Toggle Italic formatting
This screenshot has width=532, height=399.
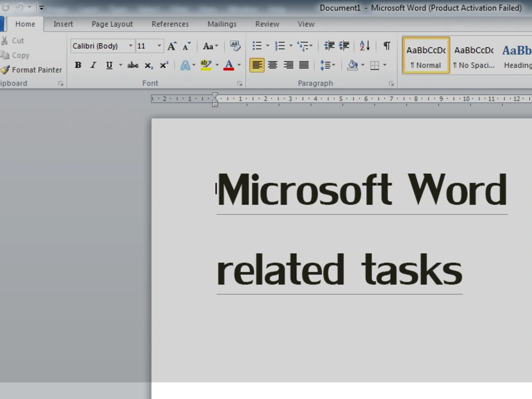(x=93, y=65)
